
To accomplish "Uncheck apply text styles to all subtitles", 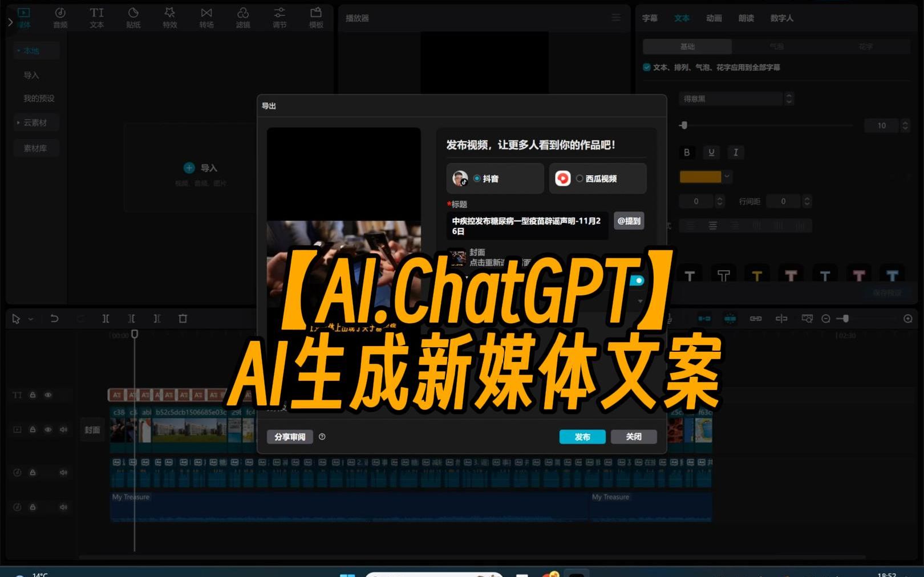I will tap(647, 67).
